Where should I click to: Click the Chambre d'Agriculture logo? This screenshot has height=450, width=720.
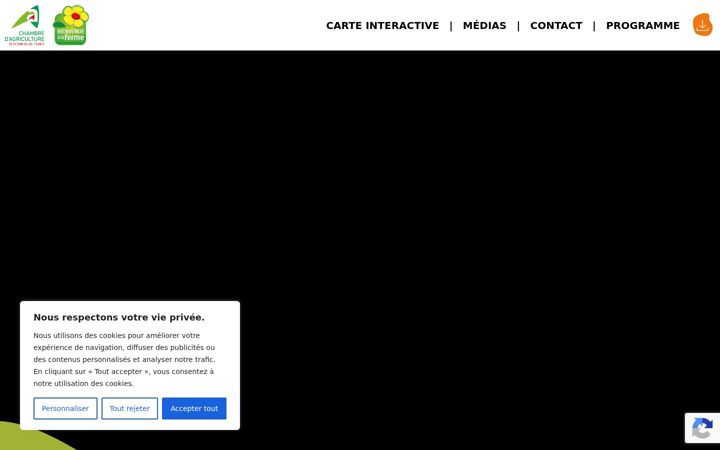25,25
